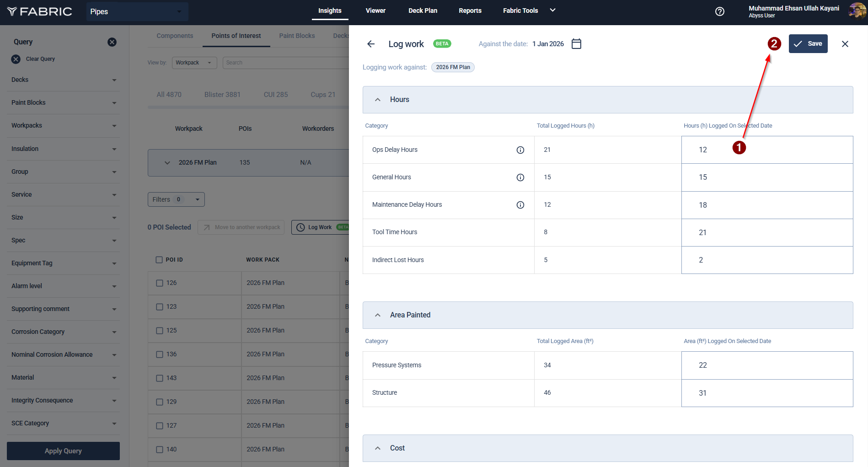Close the Query panel with X icon
The image size is (868, 467).
click(112, 42)
